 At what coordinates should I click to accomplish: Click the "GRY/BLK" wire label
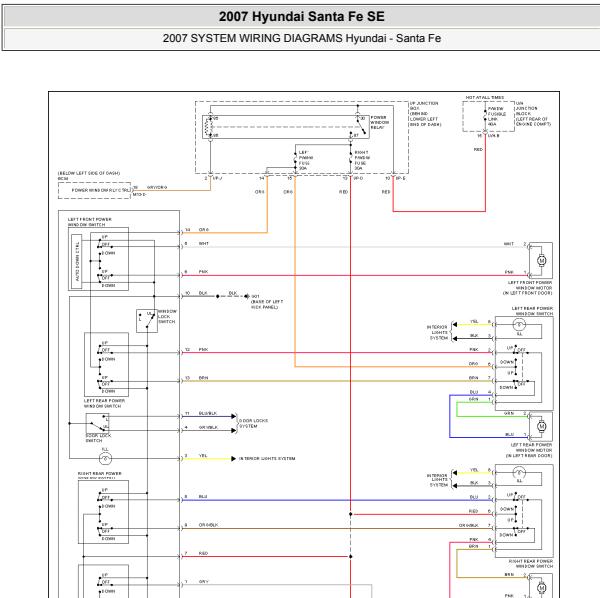(208, 427)
